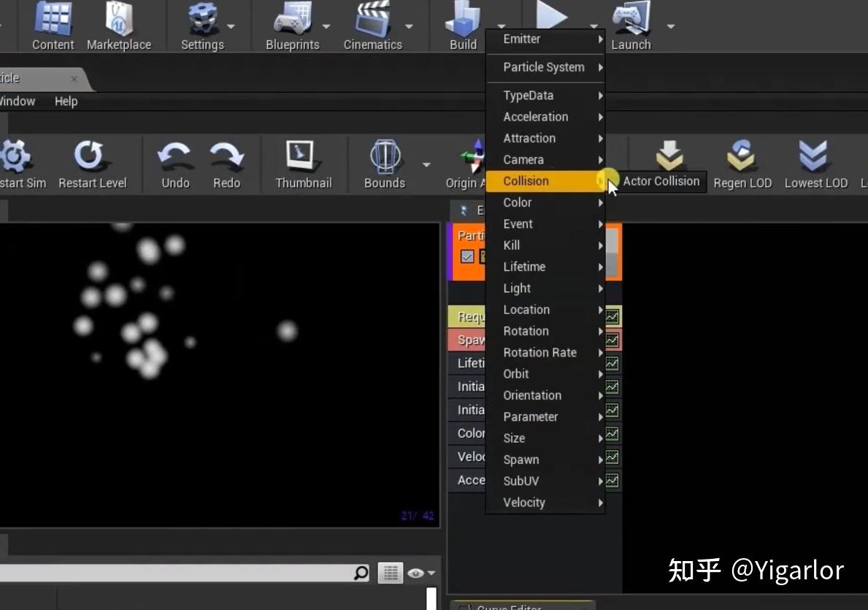This screenshot has height=610, width=868.
Task: Open the Window menu
Action: click(18, 102)
